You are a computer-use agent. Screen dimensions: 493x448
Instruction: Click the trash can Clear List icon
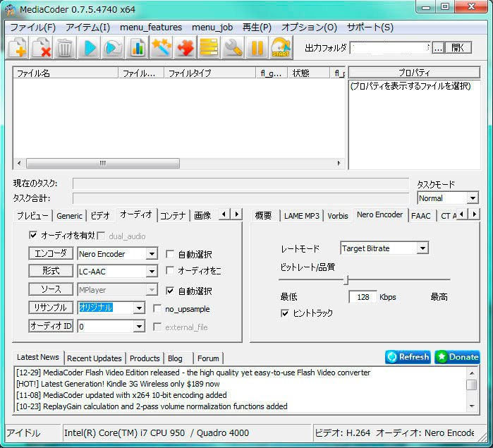click(65, 47)
